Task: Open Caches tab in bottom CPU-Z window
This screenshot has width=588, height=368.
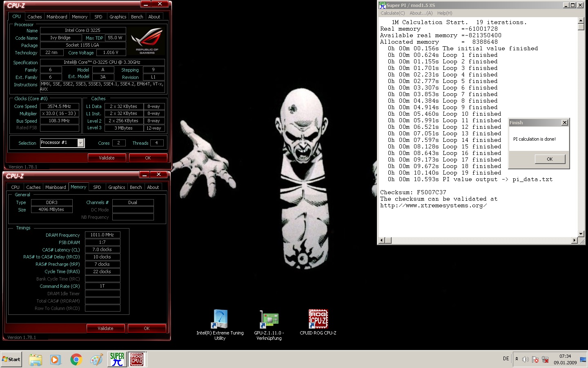Action: tap(33, 187)
